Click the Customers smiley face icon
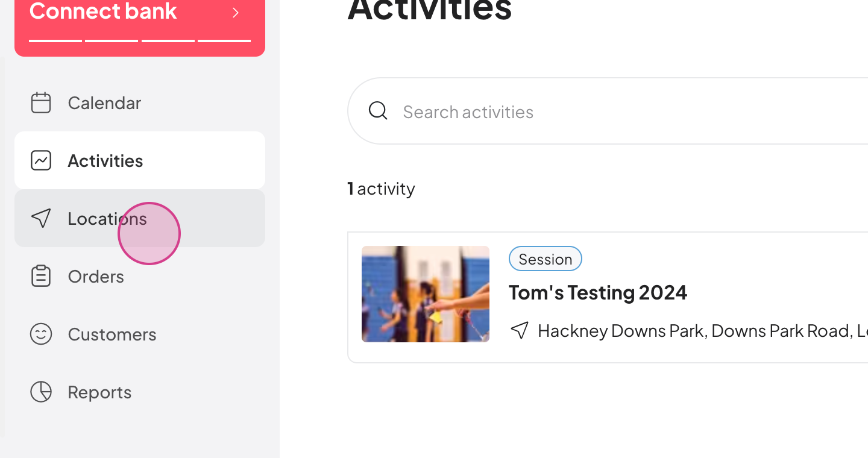The image size is (868, 458). pyautogui.click(x=41, y=334)
